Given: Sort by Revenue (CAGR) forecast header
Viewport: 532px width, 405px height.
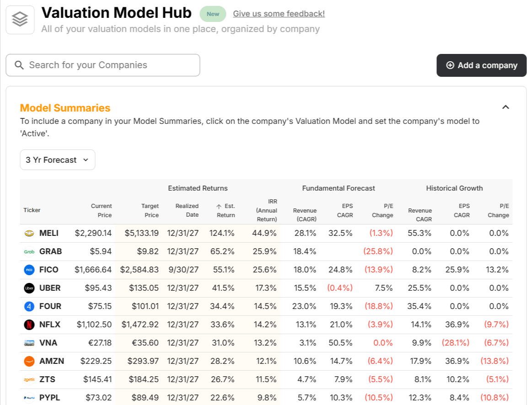Looking at the screenshot, I should (x=305, y=215).
